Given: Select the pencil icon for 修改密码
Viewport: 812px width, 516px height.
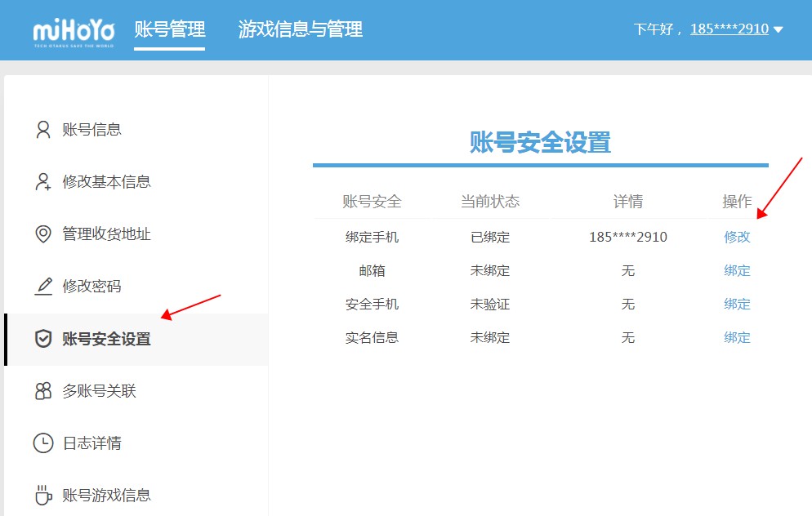Looking at the screenshot, I should point(42,286).
